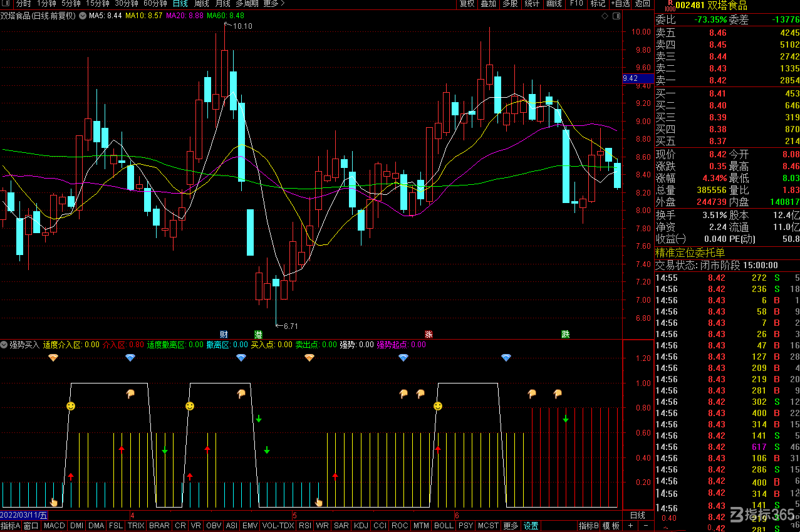The image size is (800, 532).
Task: Select the 周线 weekly period
Action: [201, 4]
